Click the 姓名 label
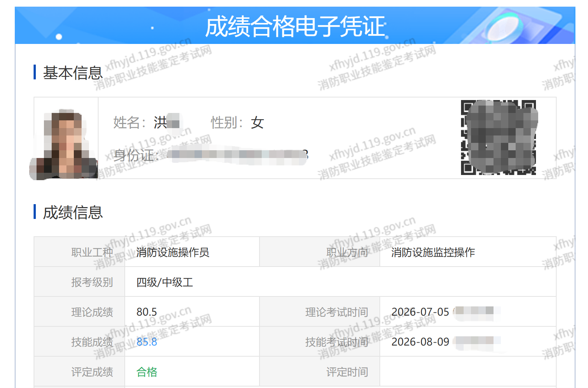Image resolution: width=588 pixels, height=388 pixels. 130,122
